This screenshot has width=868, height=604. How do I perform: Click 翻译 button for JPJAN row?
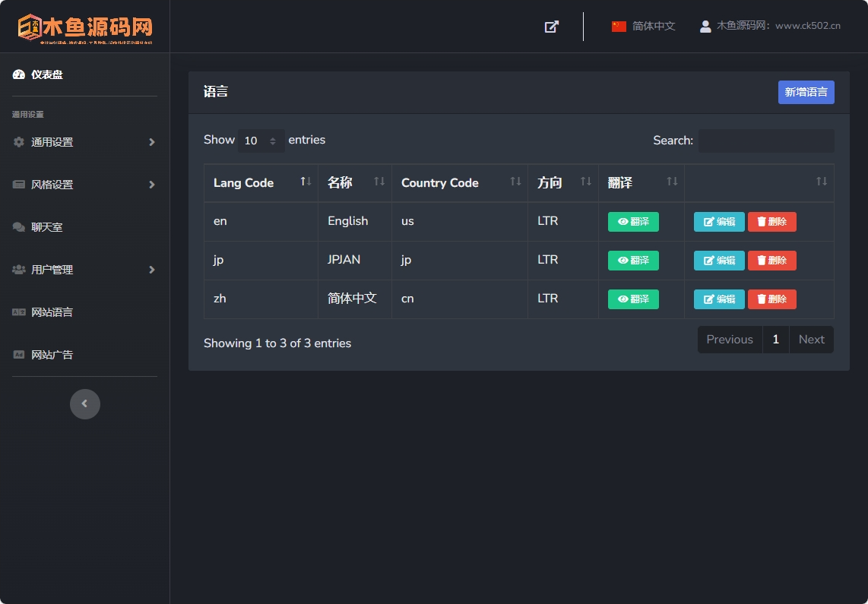coord(633,261)
